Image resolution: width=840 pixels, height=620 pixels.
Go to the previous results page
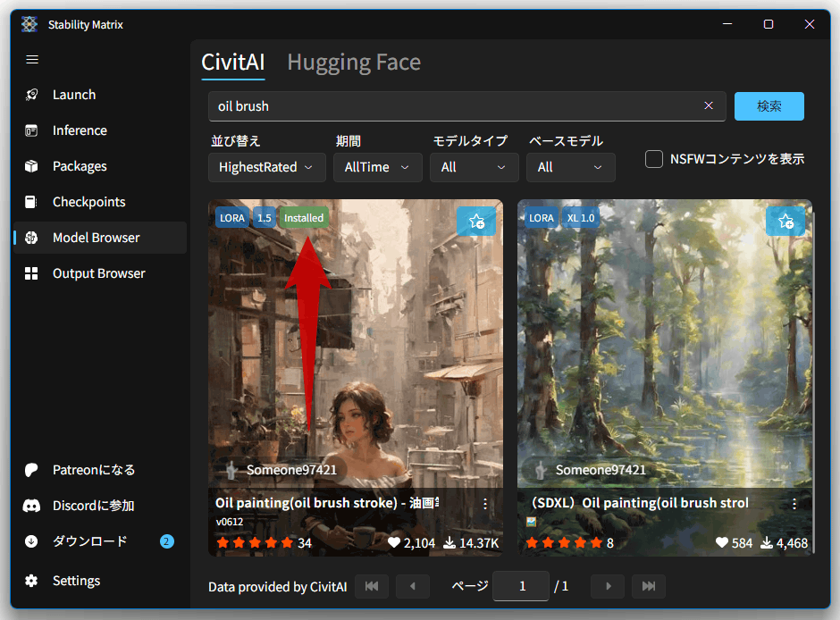(x=413, y=586)
